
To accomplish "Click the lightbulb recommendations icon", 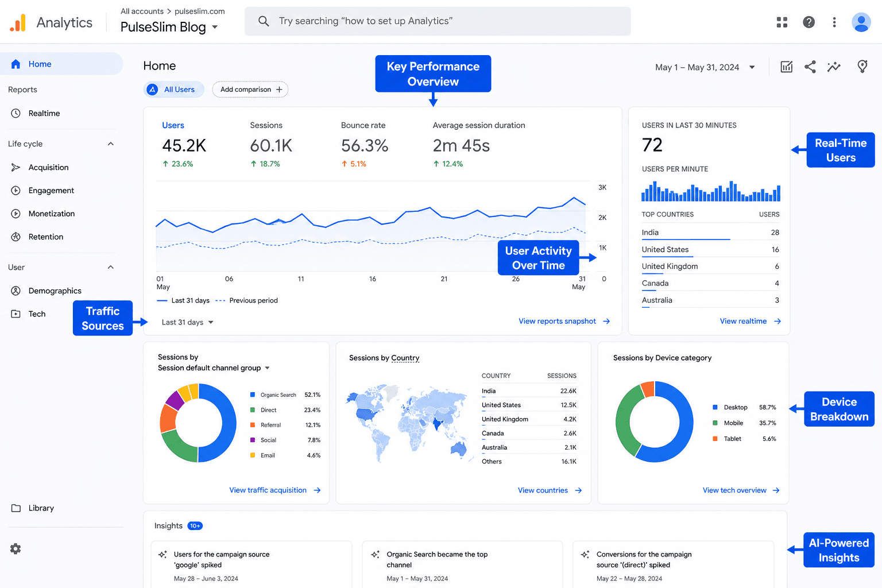I will click(862, 67).
